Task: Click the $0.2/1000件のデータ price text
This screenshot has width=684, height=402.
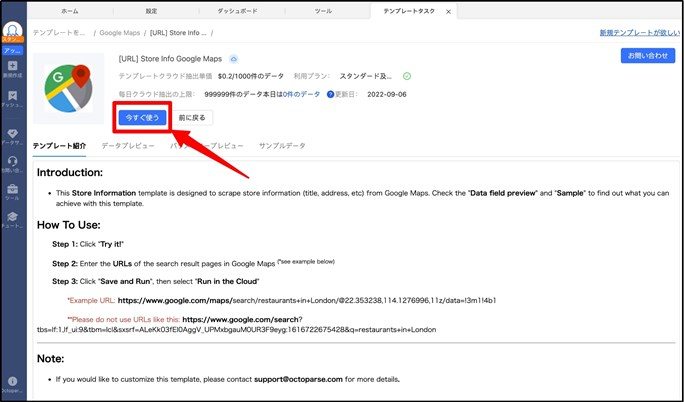Action: click(251, 76)
